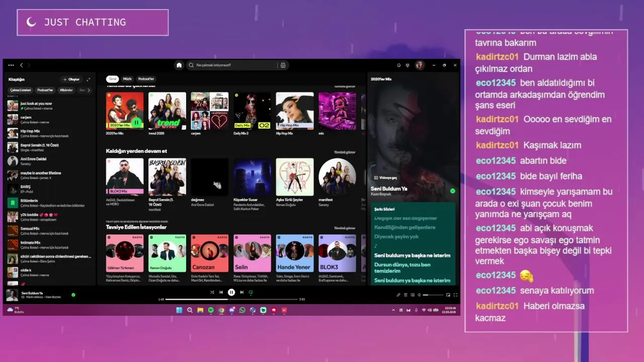
Task: Open the friend activity icon
Action: (x=407, y=65)
